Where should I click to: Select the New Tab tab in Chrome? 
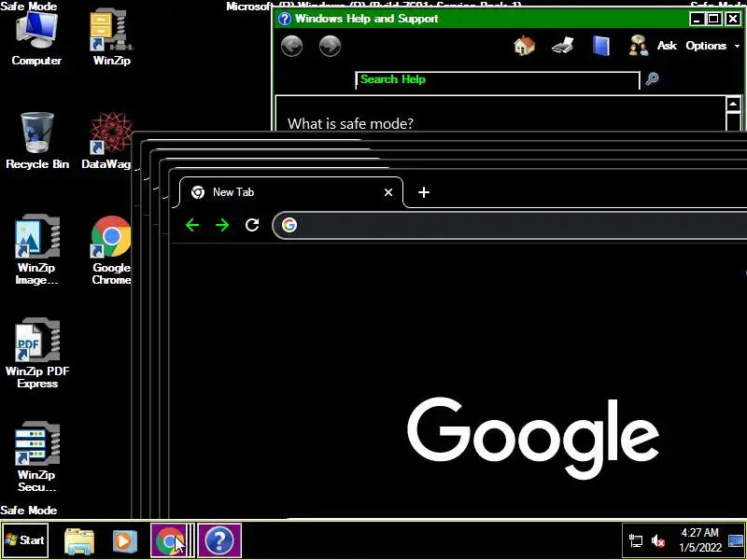pyautogui.click(x=291, y=192)
